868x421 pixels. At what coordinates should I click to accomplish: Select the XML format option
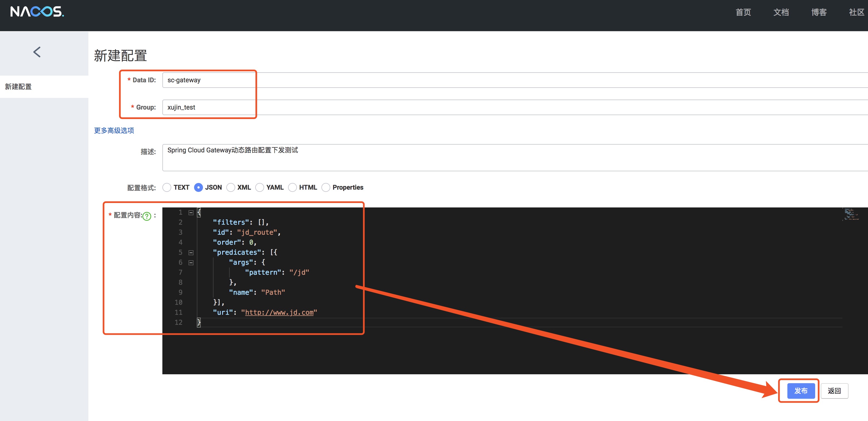click(x=230, y=187)
